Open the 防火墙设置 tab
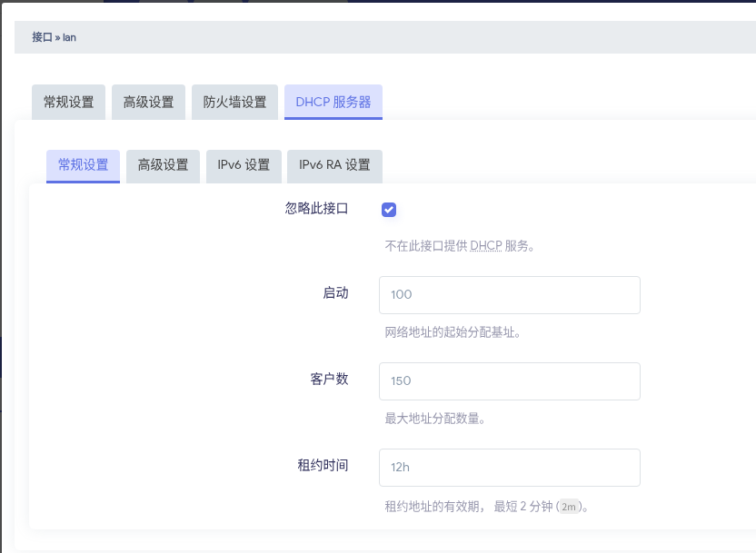 click(x=234, y=103)
